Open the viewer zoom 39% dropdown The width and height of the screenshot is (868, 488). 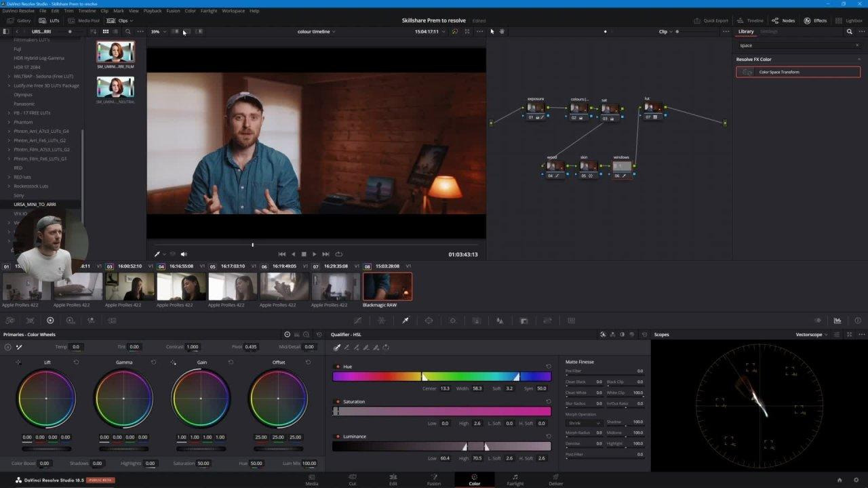(158, 31)
